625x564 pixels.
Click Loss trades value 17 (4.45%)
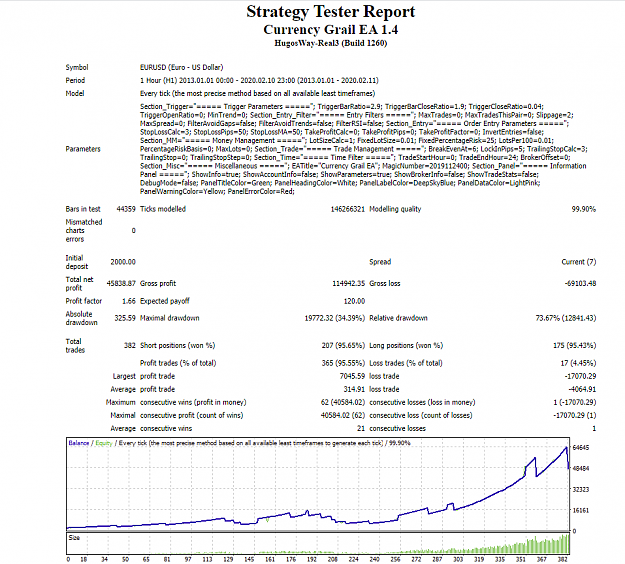click(x=578, y=363)
